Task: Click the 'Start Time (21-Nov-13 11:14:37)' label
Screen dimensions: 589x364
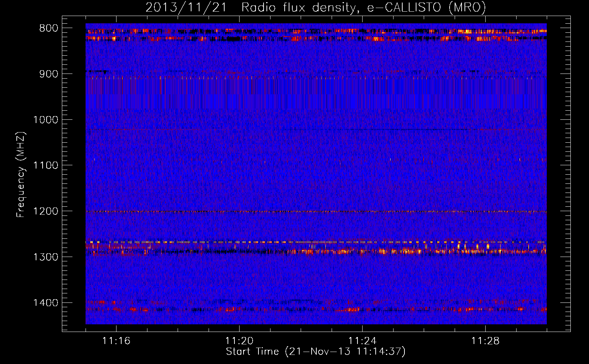Action: [x=316, y=352]
